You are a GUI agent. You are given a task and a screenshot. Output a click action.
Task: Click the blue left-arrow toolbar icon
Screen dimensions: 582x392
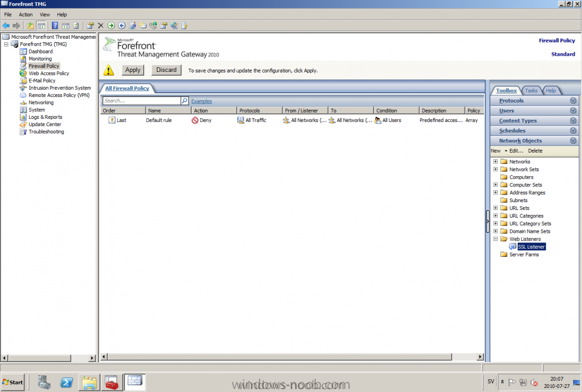pos(122,26)
